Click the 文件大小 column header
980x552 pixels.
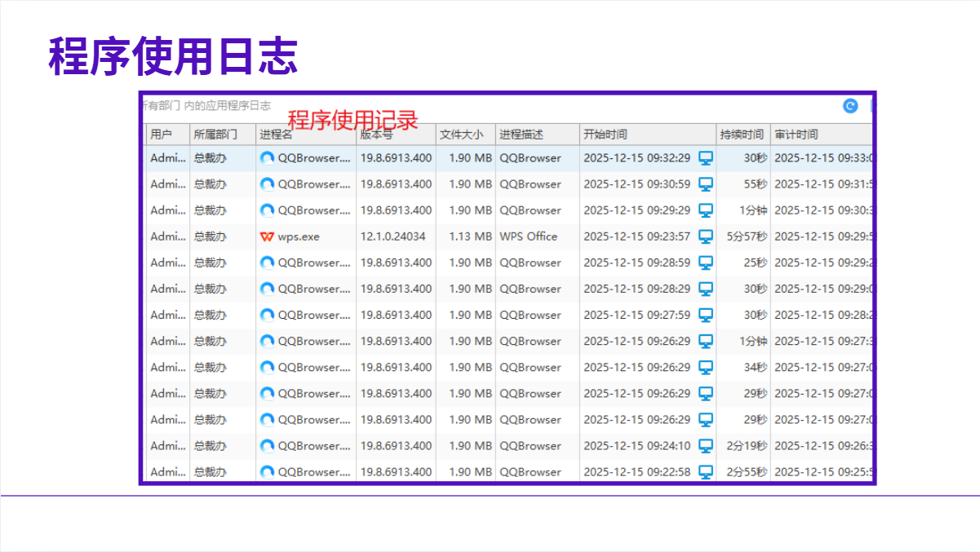click(462, 135)
